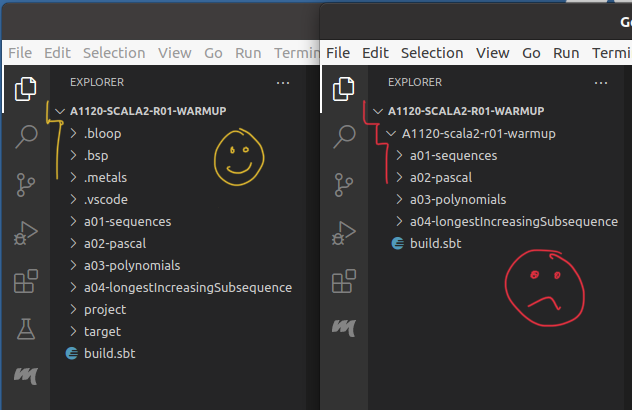Image resolution: width=632 pixels, height=410 pixels.
Task: Open Run and Debug in right window
Action: pos(344,235)
